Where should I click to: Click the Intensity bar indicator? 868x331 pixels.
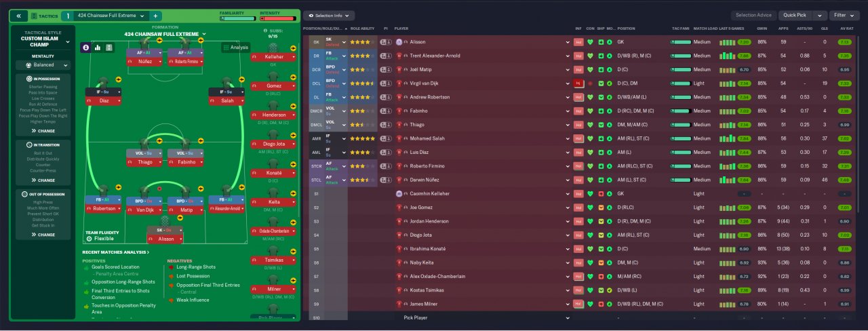point(277,18)
